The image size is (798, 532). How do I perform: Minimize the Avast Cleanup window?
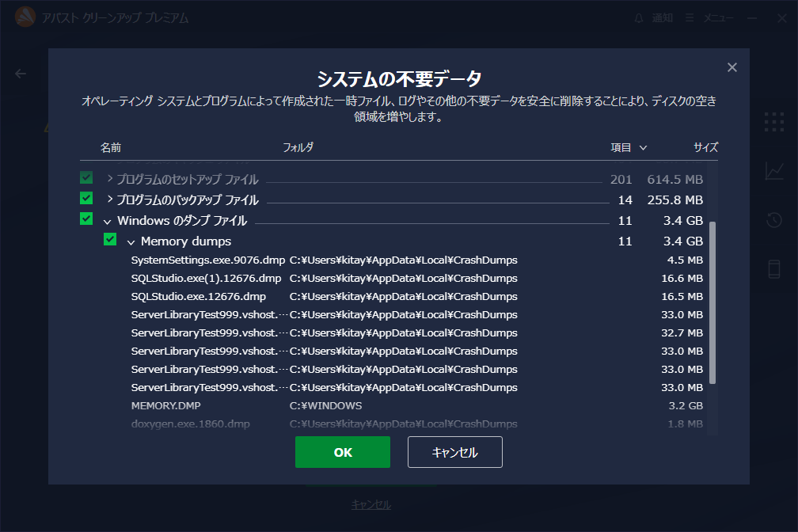(752, 18)
